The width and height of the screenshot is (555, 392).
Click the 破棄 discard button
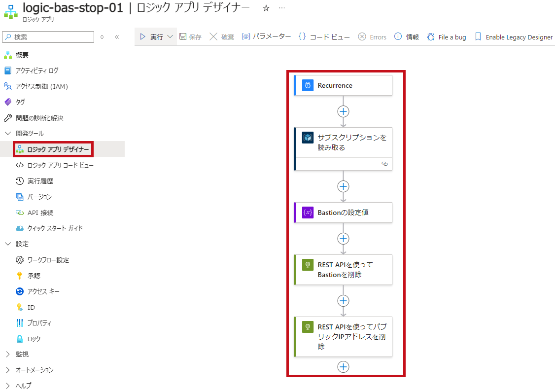[x=222, y=37]
